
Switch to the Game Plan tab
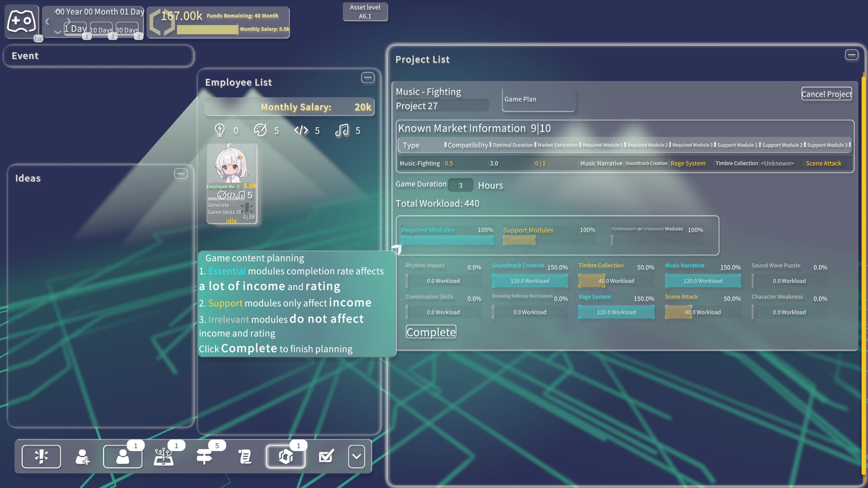[x=538, y=99]
